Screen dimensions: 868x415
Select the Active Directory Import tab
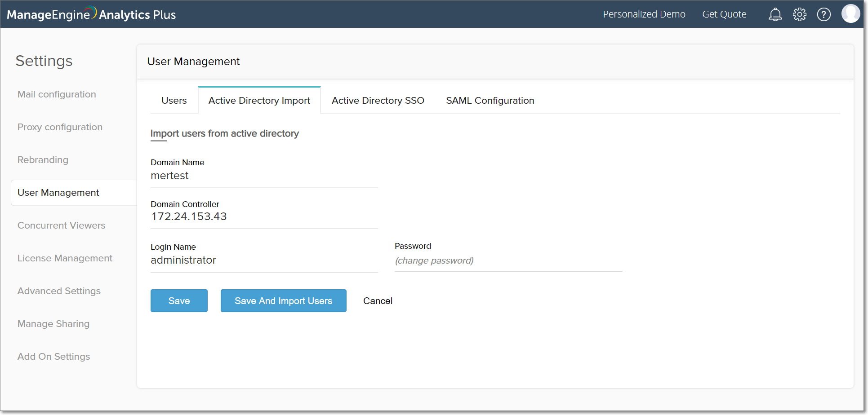point(259,101)
